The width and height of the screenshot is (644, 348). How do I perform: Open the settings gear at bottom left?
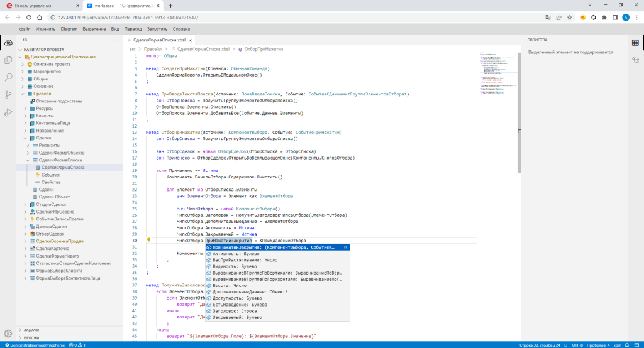coord(9,333)
